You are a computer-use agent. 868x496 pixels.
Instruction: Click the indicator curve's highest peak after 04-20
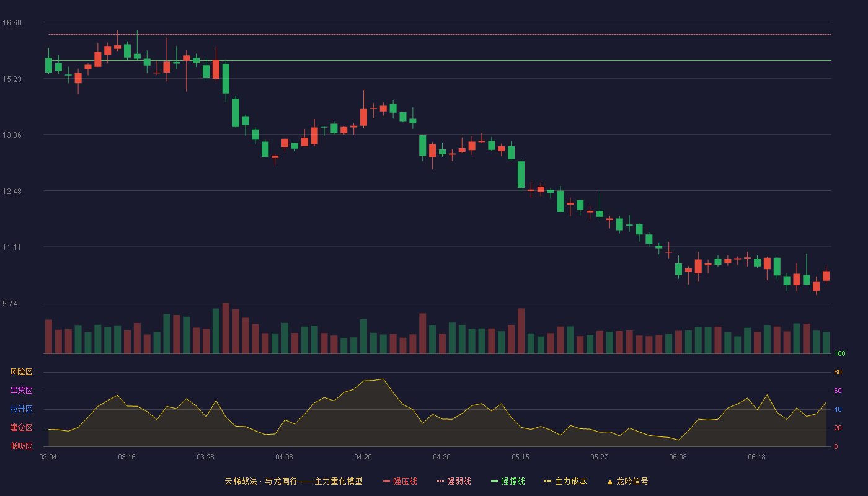click(383, 379)
